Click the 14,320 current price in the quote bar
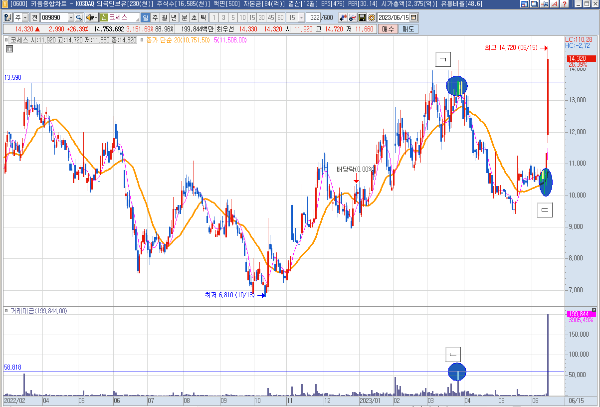Screen dimensions: 600x407 [x=24, y=29]
